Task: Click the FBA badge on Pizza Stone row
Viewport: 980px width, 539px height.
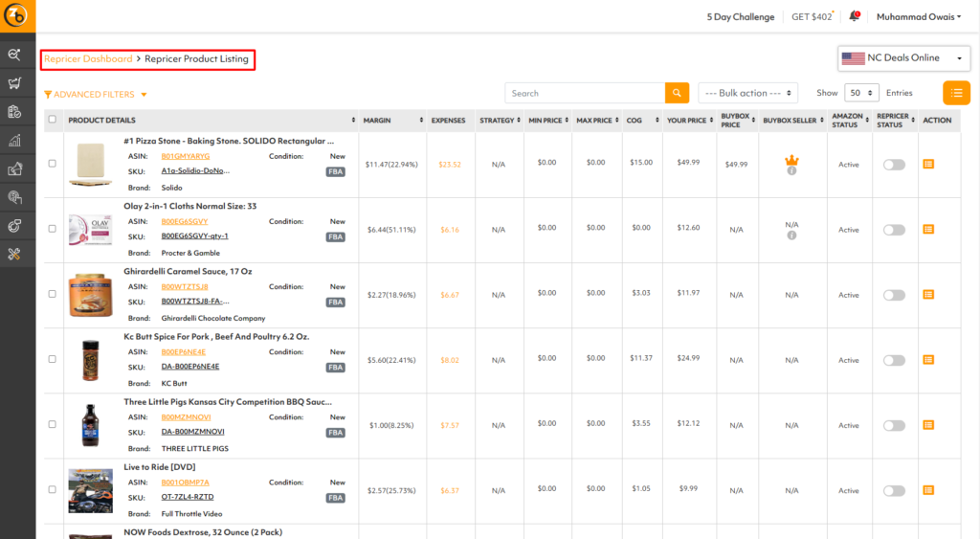Action: (x=336, y=172)
